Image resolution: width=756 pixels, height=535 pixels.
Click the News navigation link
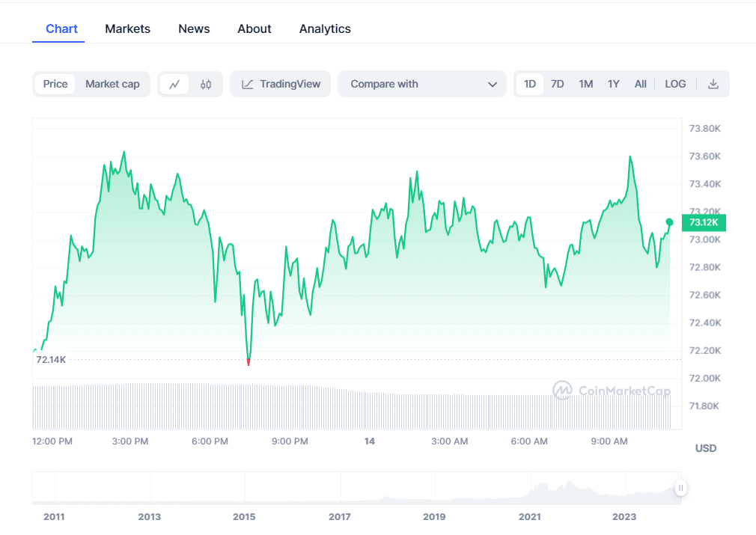pyautogui.click(x=194, y=28)
